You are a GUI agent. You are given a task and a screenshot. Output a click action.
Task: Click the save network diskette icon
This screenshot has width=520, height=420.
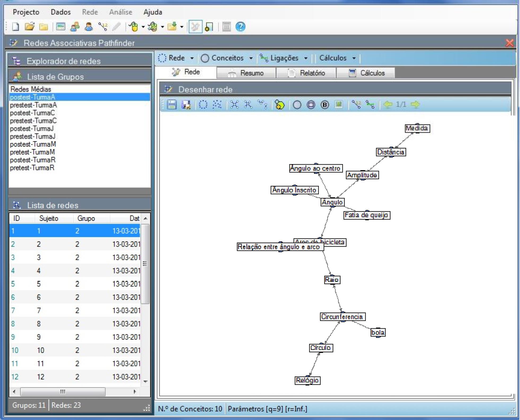(x=171, y=105)
